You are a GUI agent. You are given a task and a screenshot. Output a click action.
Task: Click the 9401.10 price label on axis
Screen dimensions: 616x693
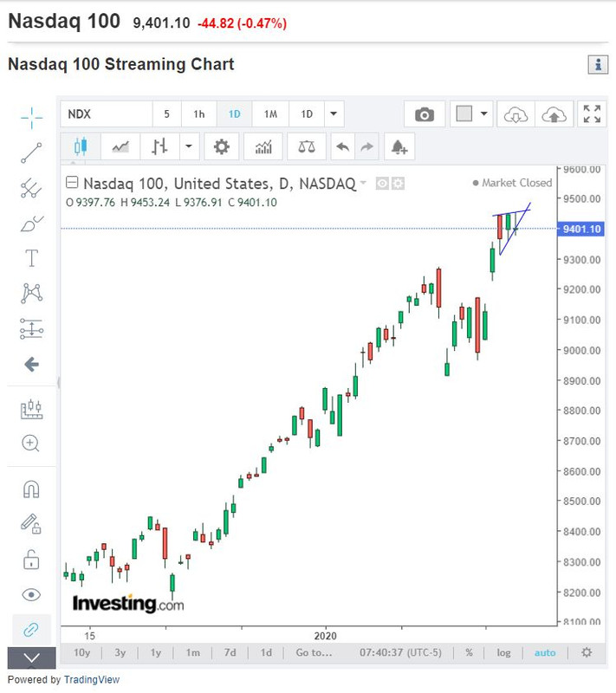[581, 229]
